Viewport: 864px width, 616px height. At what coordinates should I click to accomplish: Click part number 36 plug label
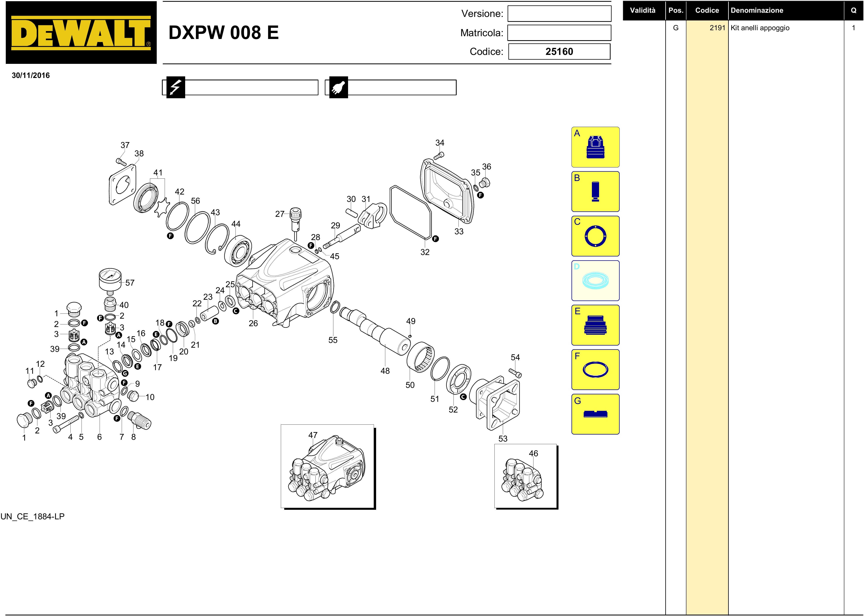487,167
